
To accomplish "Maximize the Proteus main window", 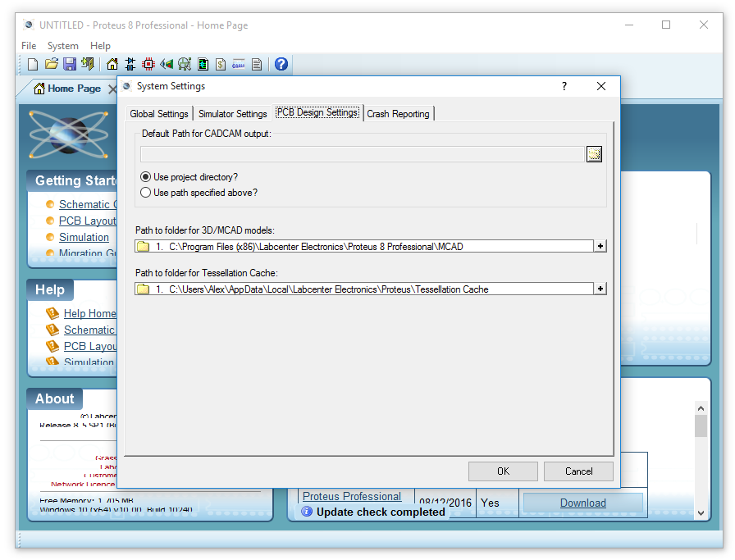I will (x=666, y=25).
